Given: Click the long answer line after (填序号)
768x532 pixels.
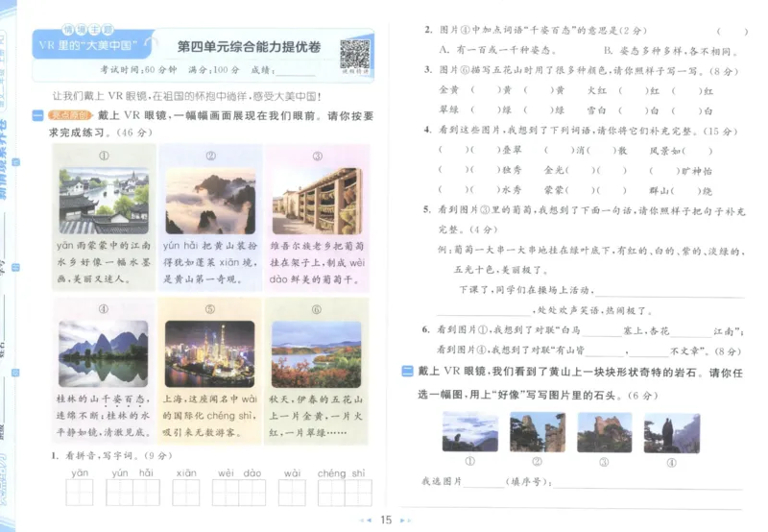Looking at the screenshot, I should (x=648, y=485).
